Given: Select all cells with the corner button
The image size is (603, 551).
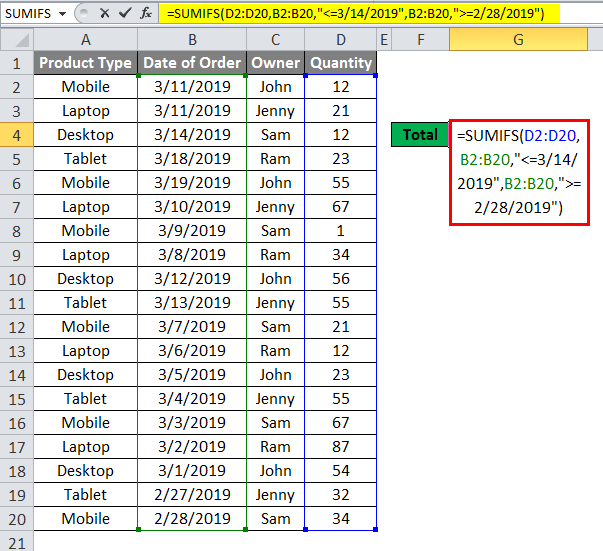Looking at the screenshot, I should click(x=17, y=40).
